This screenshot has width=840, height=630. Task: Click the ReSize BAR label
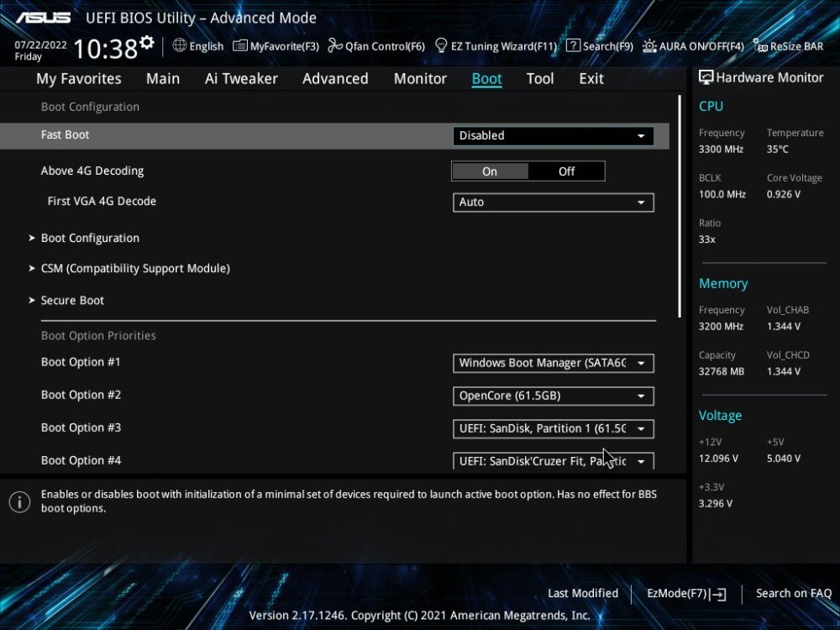pyautogui.click(x=796, y=46)
